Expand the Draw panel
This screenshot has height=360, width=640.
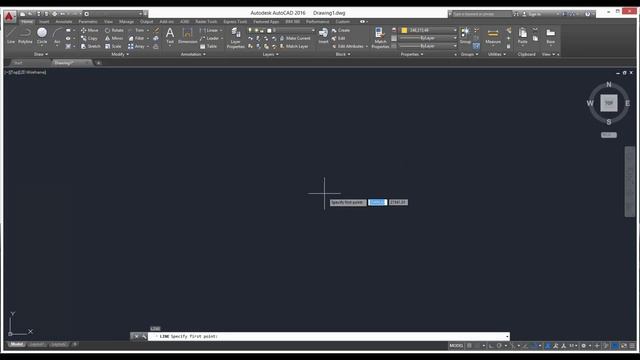point(41,54)
